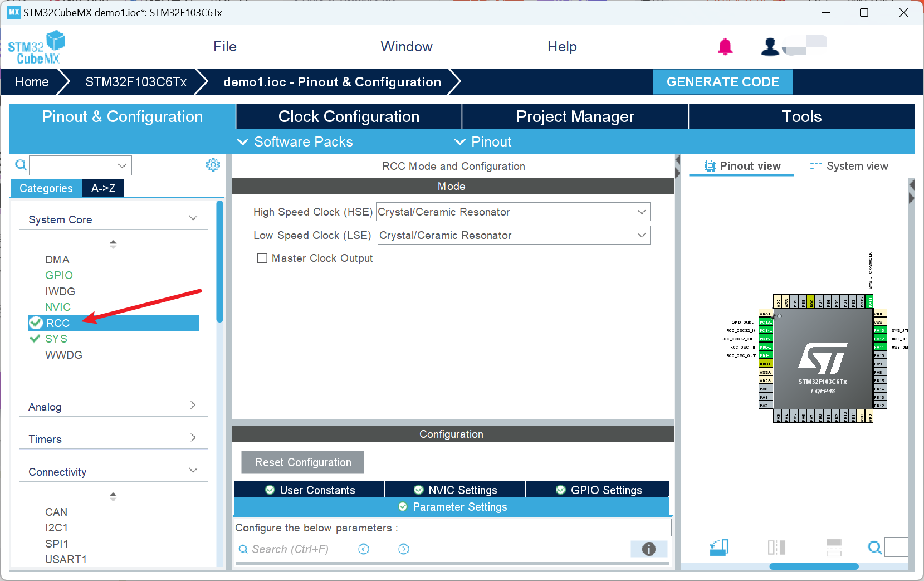Switch to Clock Configuration tab
Screen dimensions: 924x581
coord(349,116)
